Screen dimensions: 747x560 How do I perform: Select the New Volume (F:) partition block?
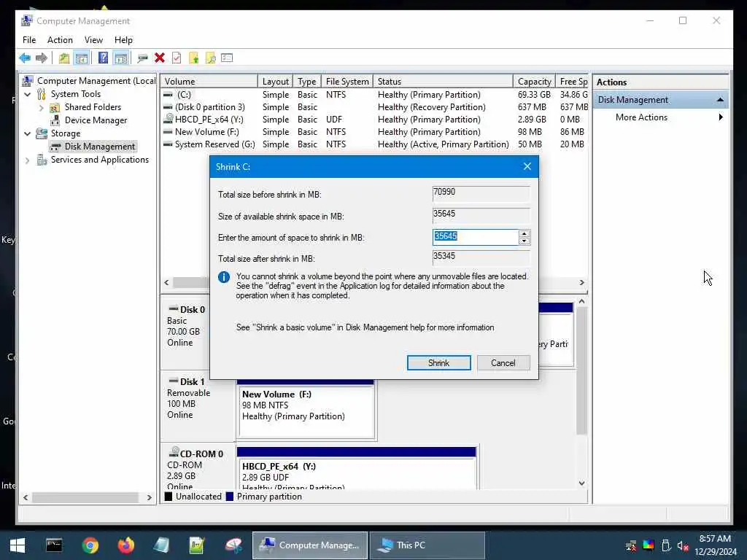[x=306, y=411]
